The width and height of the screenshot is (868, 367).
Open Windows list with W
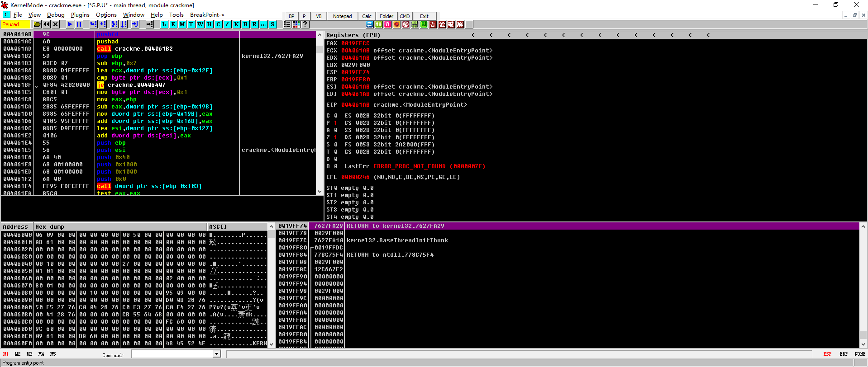200,24
